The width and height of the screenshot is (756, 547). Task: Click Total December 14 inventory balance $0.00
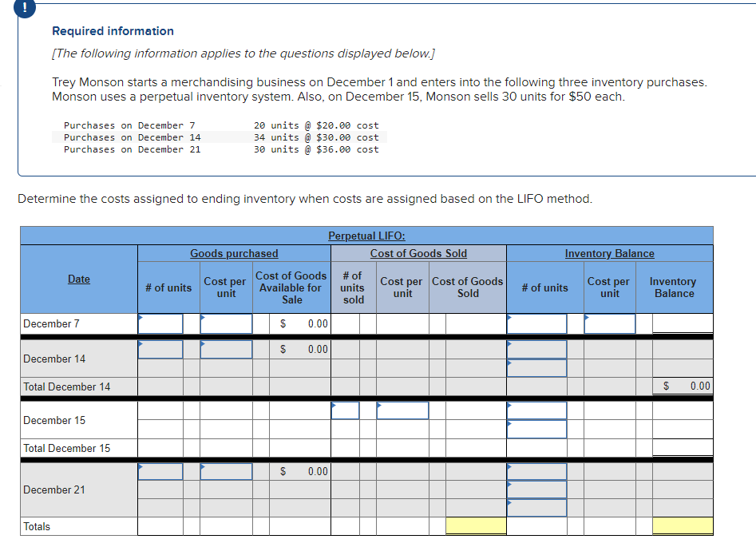coord(683,386)
